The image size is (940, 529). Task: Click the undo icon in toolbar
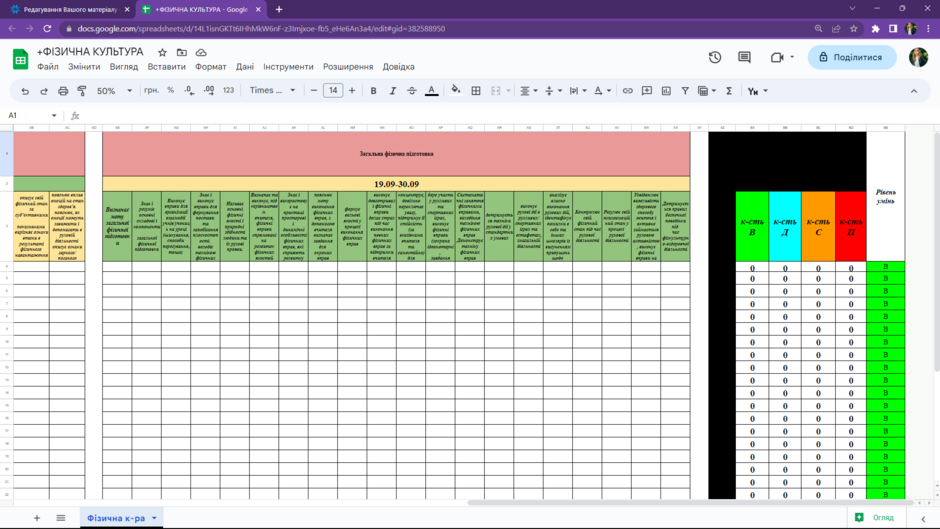click(25, 91)
